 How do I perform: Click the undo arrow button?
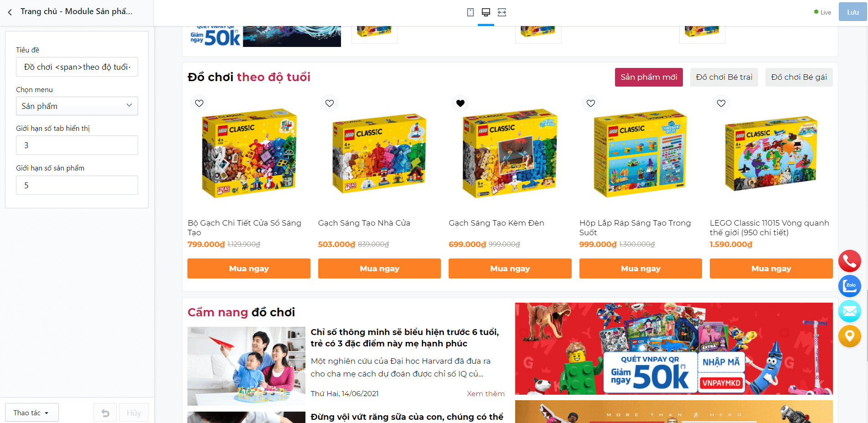(105, 413)
